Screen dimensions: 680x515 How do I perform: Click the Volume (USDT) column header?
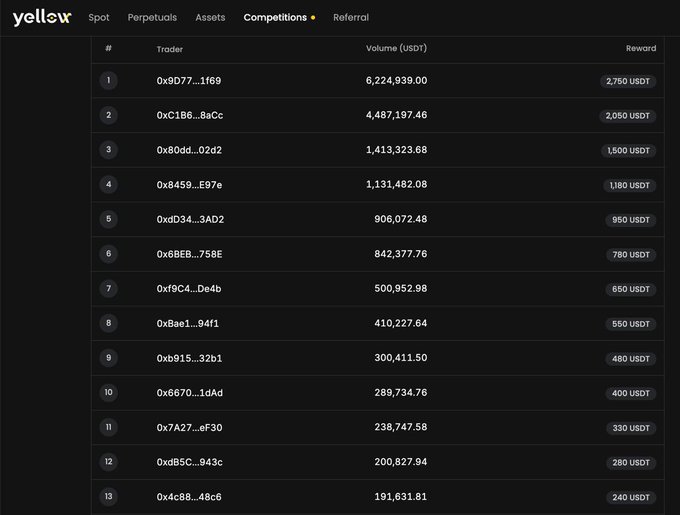[396, 49]
